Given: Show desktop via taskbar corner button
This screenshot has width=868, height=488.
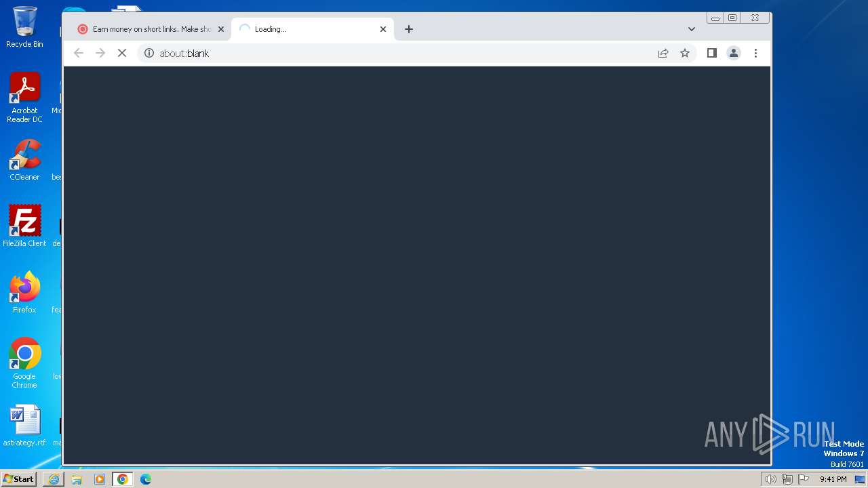Looking at the screenshot, I should click(x=861, y=479).
